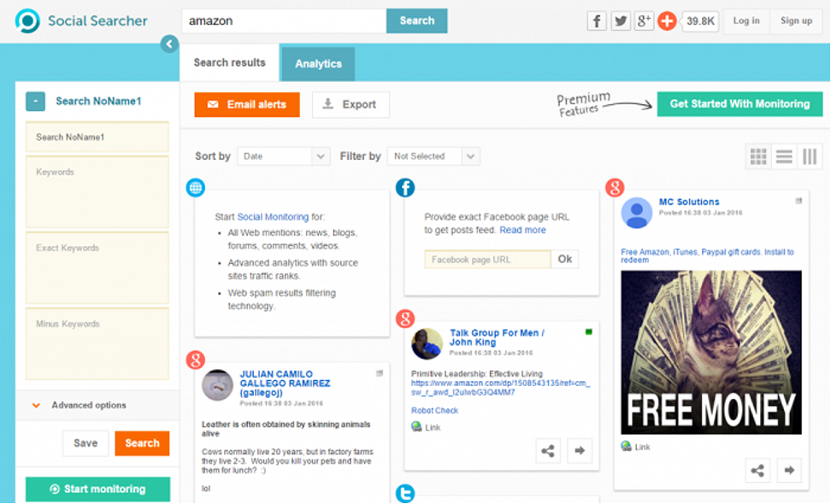Viewport: 831px width, 504px height.
Task: Click Julian Camilo profile avatar
Action: point(217,385)
